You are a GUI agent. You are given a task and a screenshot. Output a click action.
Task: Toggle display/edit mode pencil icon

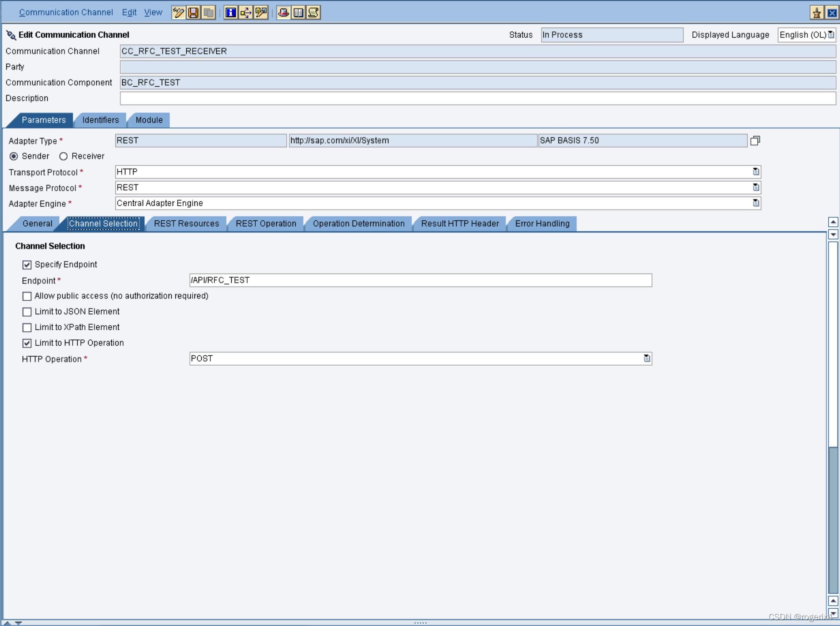pyautogui.click(x=178, y=13)
